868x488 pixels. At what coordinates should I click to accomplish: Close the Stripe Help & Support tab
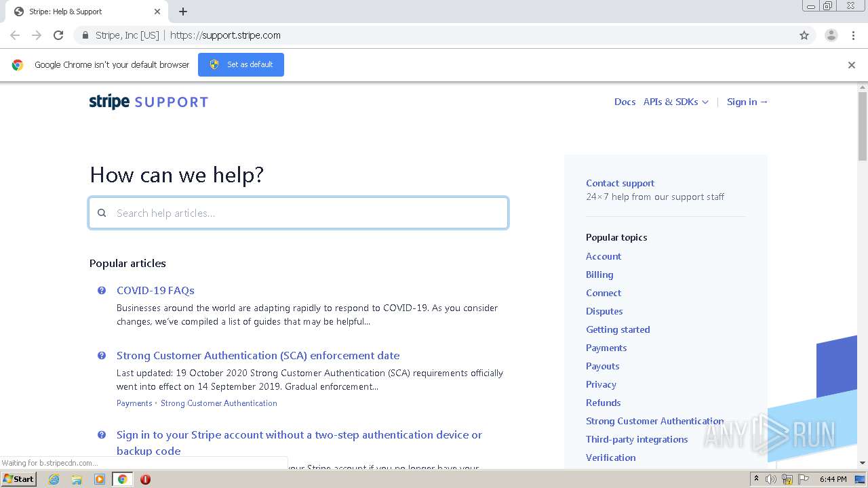point(157,12)
